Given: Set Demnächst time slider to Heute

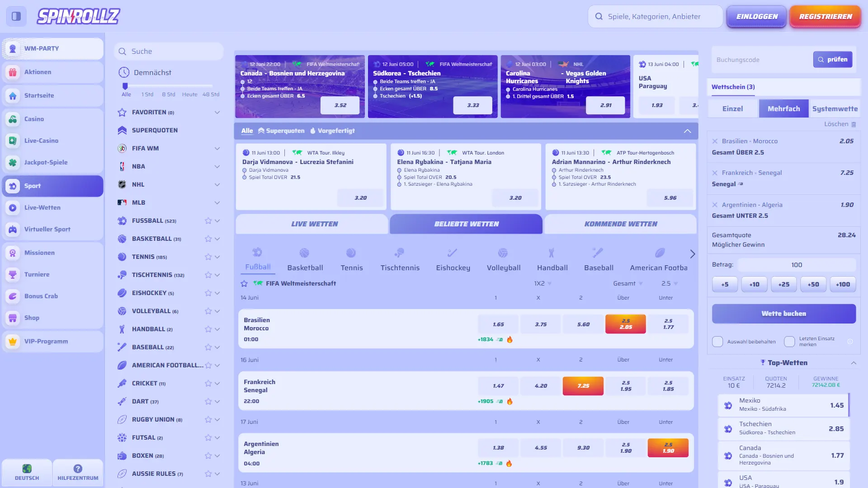Looking at the screenshot, I should click(189, 94).
